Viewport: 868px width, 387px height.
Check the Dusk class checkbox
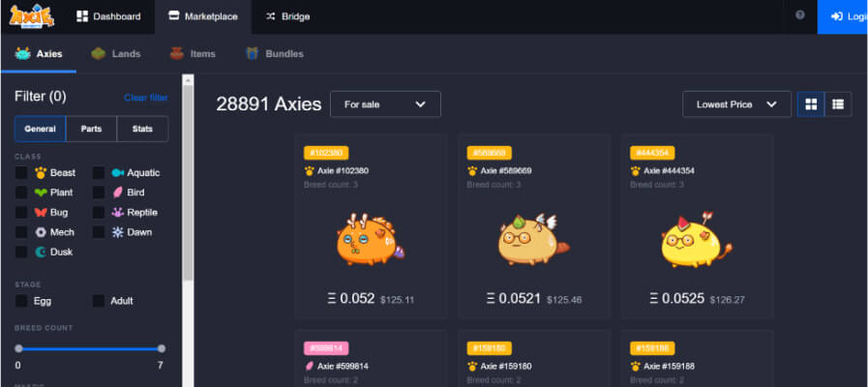tap(21, 252)
